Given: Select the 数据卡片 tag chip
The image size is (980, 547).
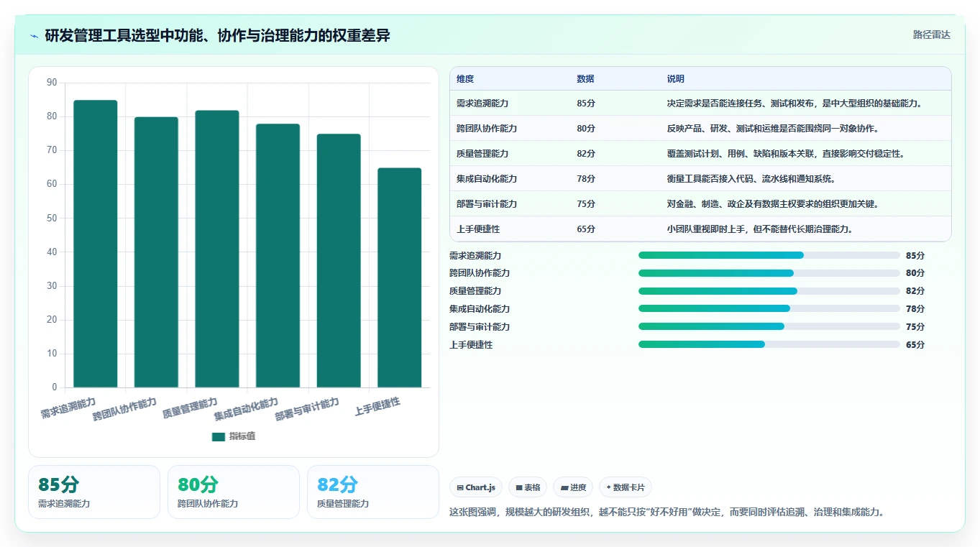Looking at the screenshot, I should tap(626, 487).
